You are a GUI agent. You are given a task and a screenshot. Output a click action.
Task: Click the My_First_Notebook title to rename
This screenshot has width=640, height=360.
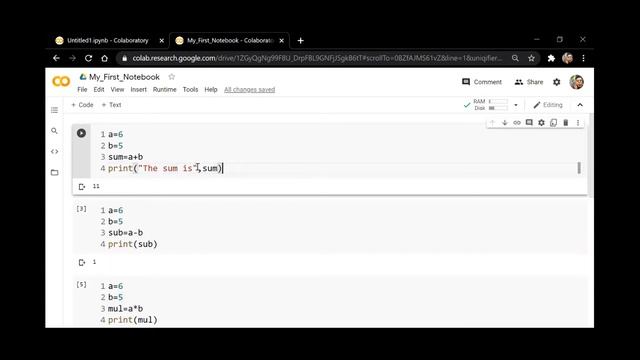point(124,77)
